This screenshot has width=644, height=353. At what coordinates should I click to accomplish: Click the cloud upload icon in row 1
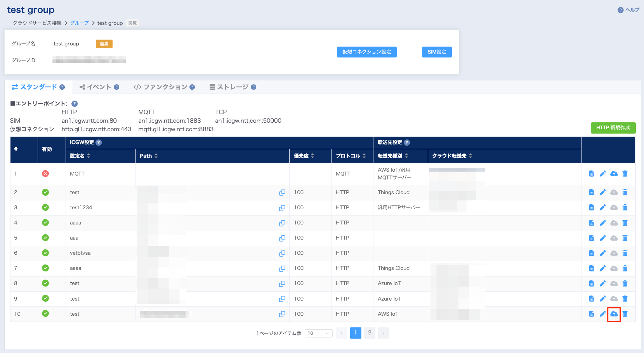click(614, 174)
